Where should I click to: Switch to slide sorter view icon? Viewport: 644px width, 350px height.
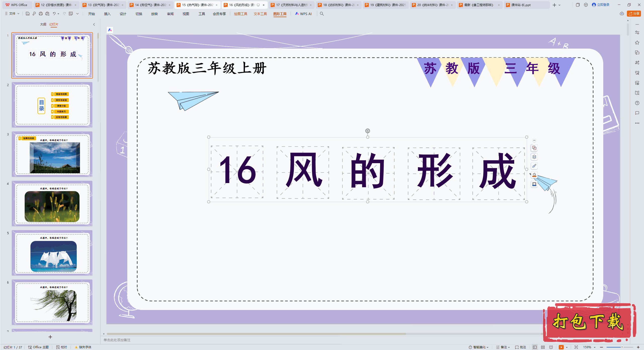(x=543, y=347)
